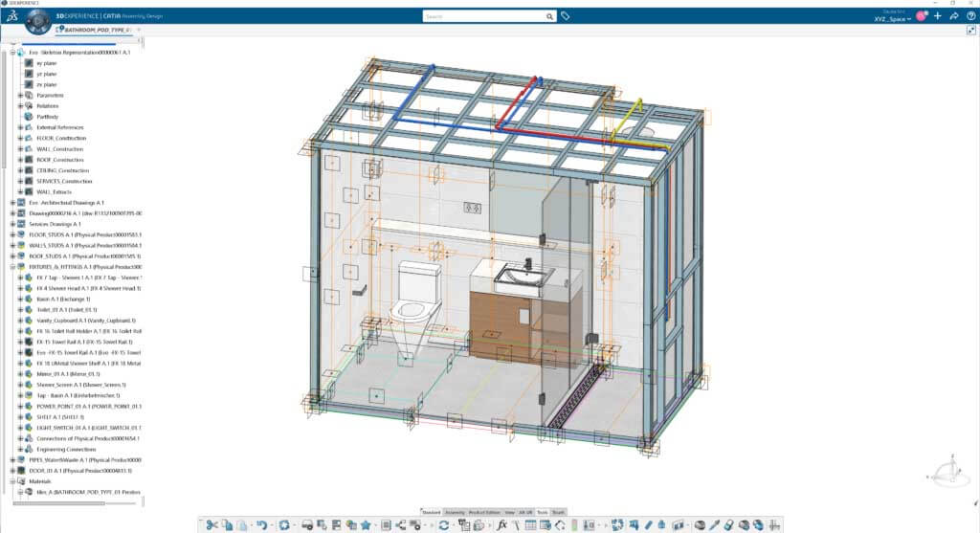Click the tag icon beside search box
Image resolution: width=980 pixels, height=533 pixels.
click(x=565, y=16)
